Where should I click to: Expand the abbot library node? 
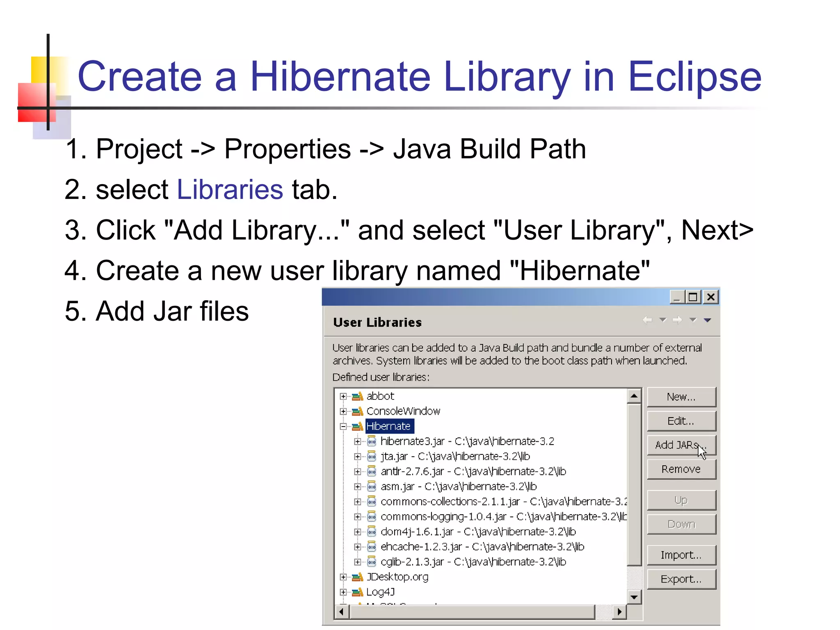pos(343,396)
